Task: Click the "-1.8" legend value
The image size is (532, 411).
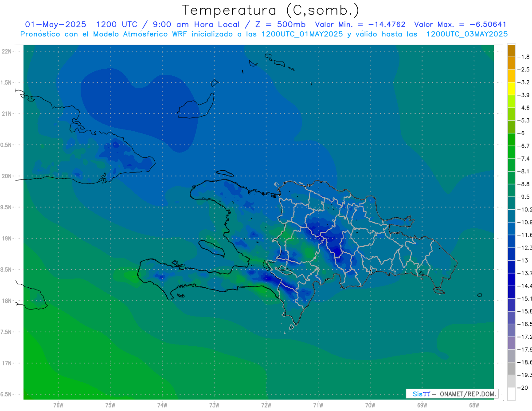Action: click(524, 57)
